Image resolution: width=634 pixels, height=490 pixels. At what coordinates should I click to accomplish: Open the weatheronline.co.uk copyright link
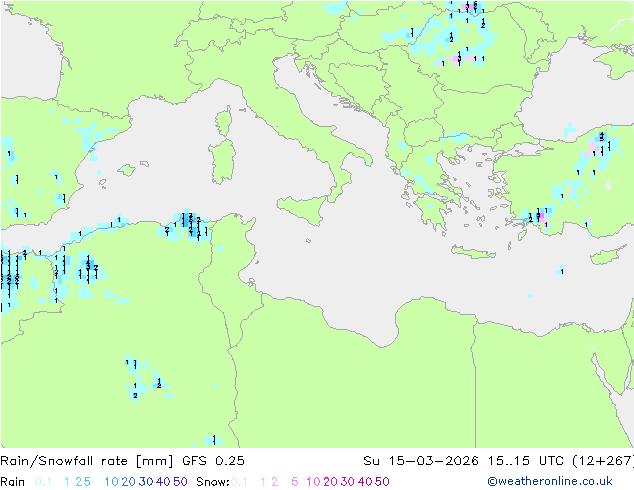tap(550, 481)
